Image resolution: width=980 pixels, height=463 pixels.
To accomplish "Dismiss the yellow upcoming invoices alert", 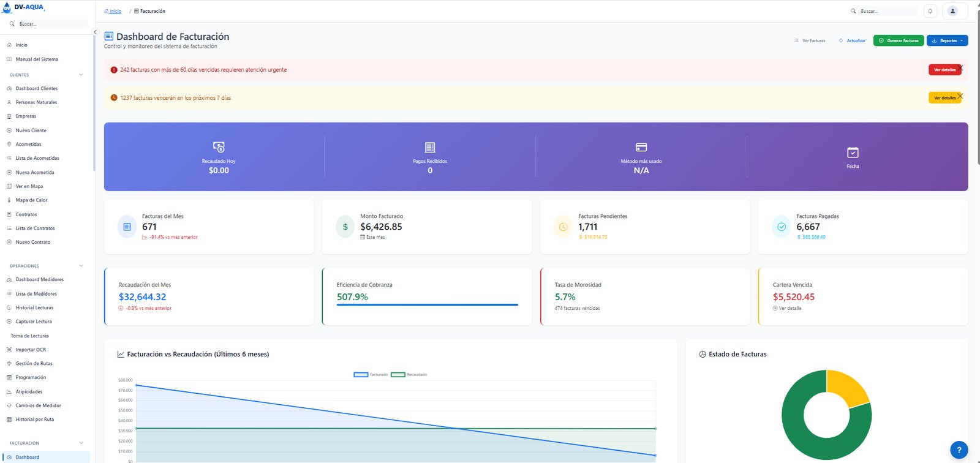I will point(960,96).
